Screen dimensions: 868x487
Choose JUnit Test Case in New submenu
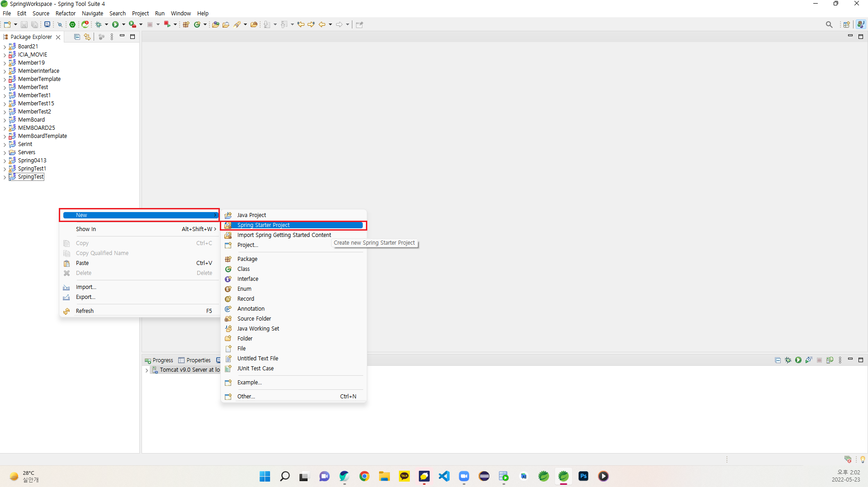(x=294, y=369)
